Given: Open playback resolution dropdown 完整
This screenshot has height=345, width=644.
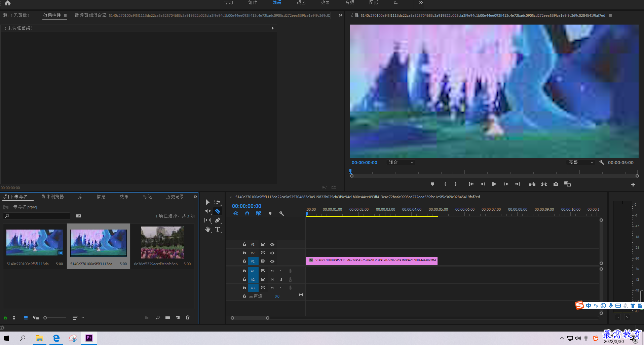Looking at the screenshot, I should tap(580, 162).
